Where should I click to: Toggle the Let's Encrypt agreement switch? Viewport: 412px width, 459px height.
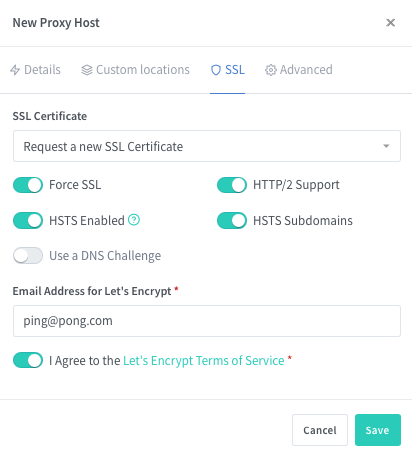click(x=28, y=360)
